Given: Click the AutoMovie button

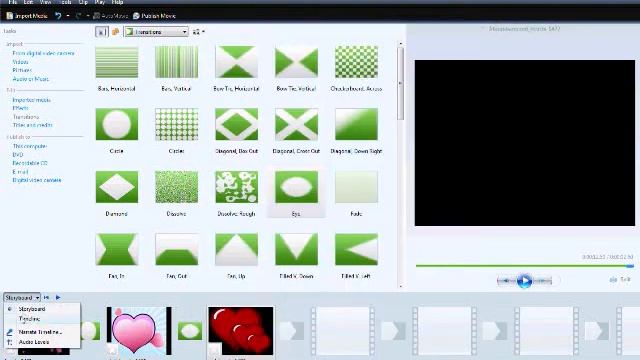Looking at the screenshot, I should (x=110, y=16).
